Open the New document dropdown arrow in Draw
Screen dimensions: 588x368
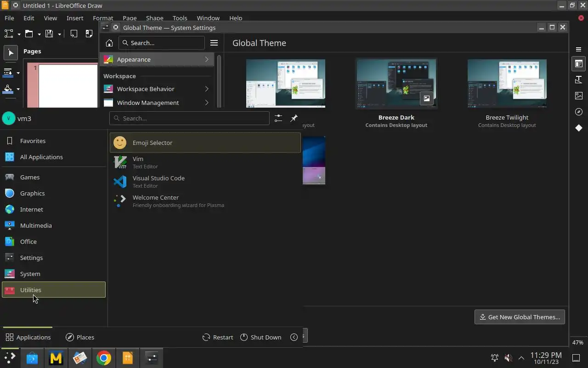coord(19,34)
